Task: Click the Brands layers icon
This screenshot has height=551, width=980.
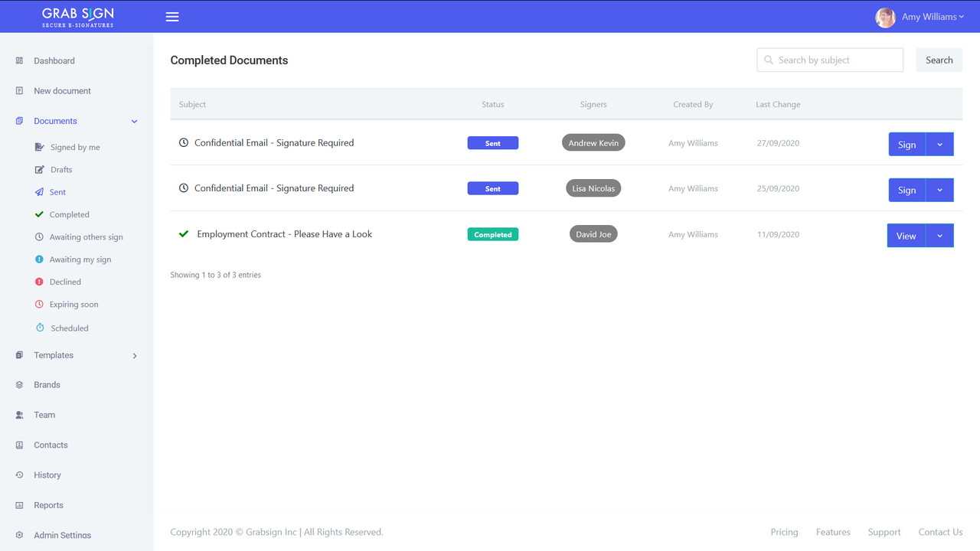Action: [x=19, y=385]
